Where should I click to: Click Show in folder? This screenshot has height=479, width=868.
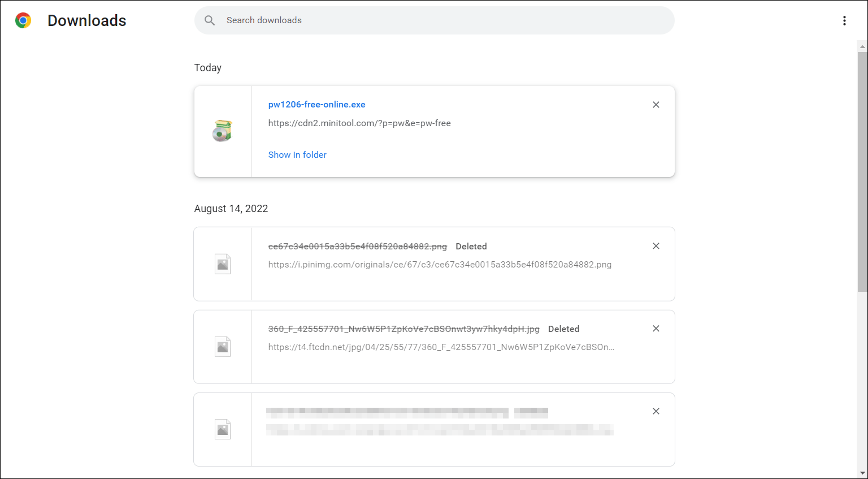[x=297, y=154]
